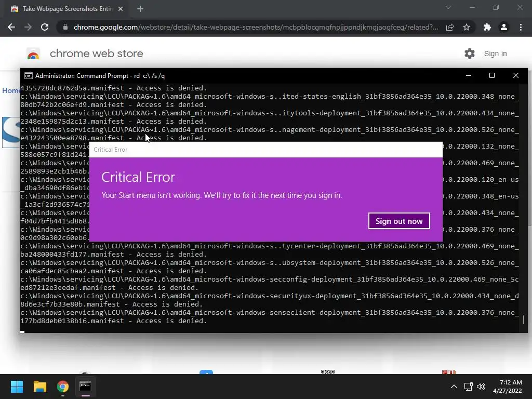Viewport: 532px width, 399px height.
Task: Click Chrome's forward navigation arrow
Action: click(28, 27)
